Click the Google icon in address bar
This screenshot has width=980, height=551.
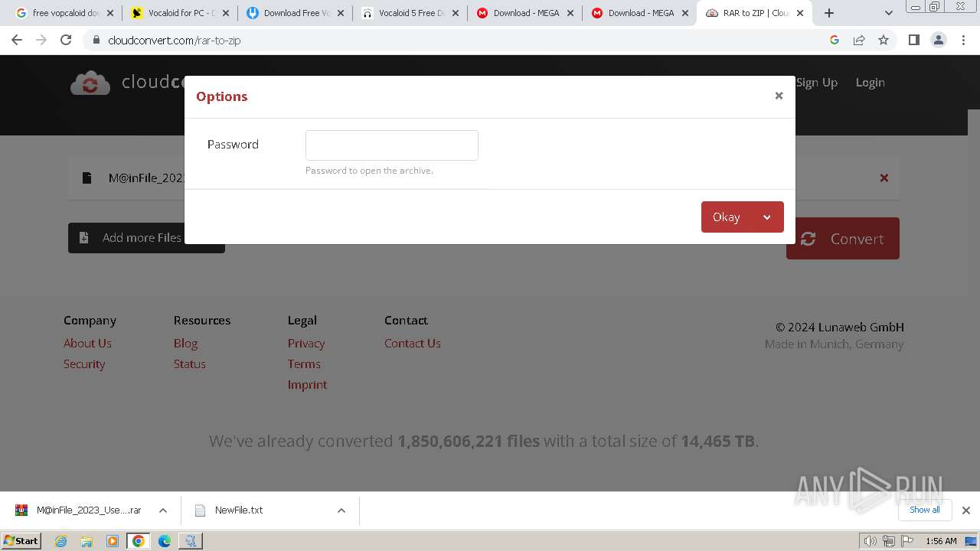835,40
